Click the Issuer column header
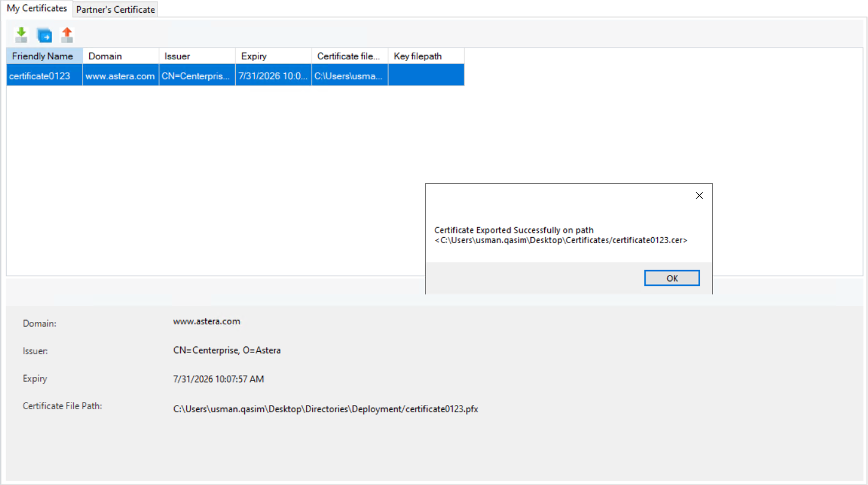The height and width of the screenshot is (485, 868). click(x=197, y=56)
